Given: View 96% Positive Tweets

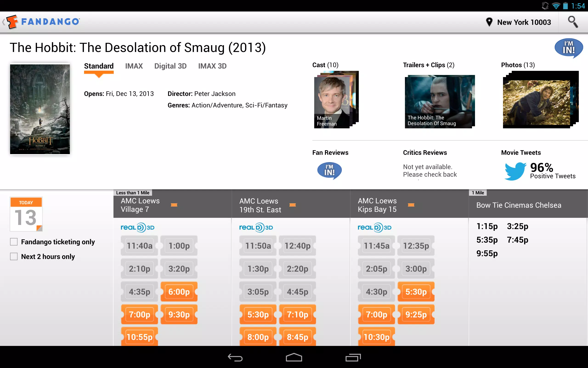Looking at the screenshot, I should click(553, 171).
